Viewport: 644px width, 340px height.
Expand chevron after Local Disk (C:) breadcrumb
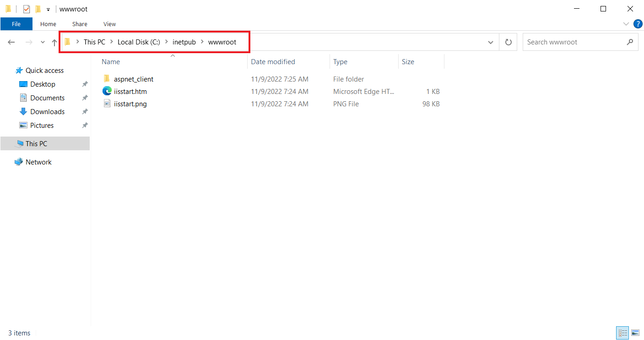(167, 42)
